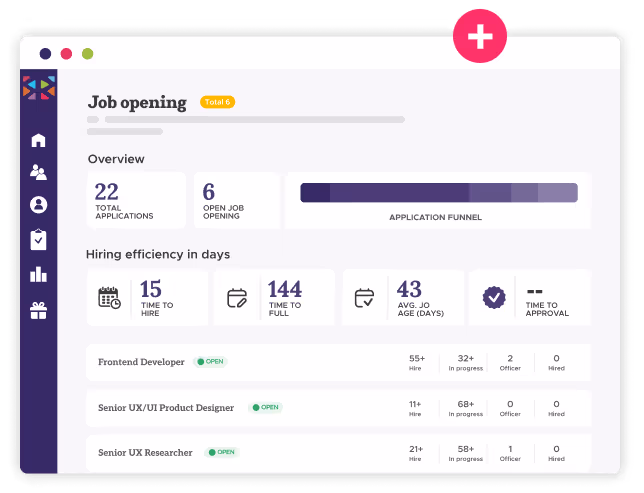Click 21+ Hire for Senior UX Researcher
This screenshot has height=493, width=644.
pos(416,453)
